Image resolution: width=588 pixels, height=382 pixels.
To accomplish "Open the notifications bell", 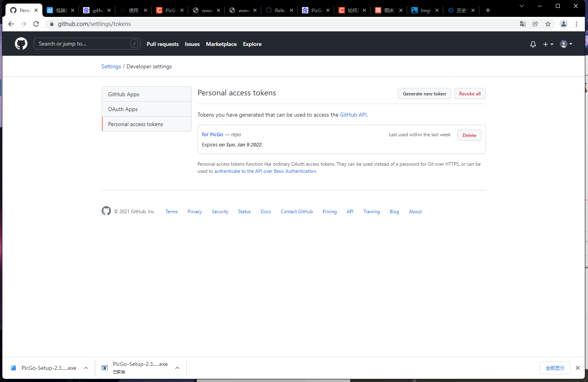I will 533,44.
